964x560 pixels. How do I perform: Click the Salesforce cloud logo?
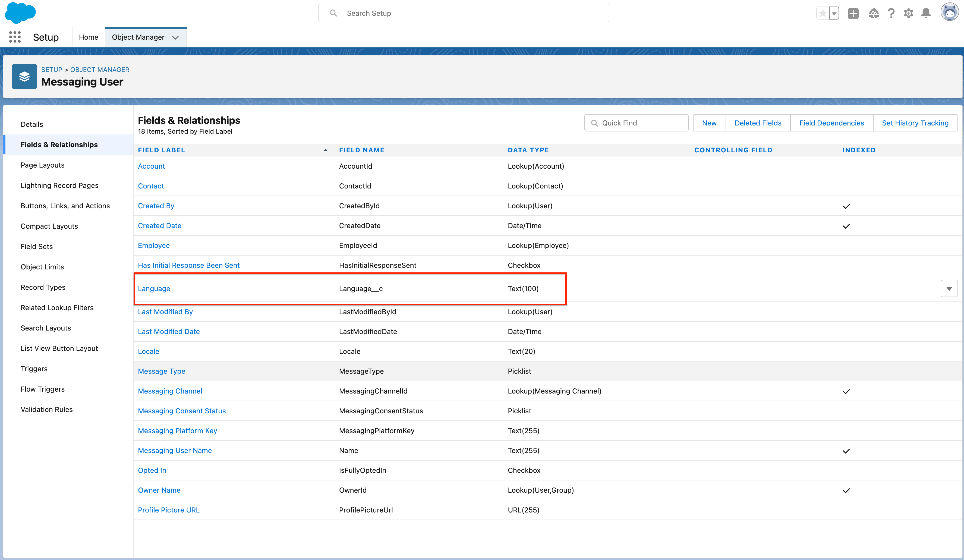(x=20, y=12)
